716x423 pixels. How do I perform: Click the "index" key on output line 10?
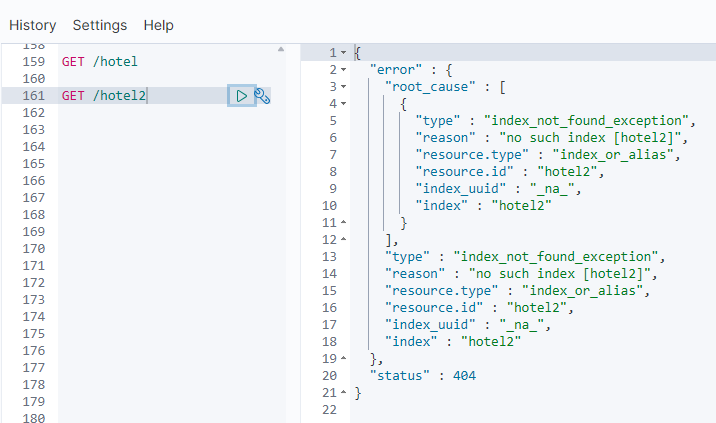pos(442,206)
